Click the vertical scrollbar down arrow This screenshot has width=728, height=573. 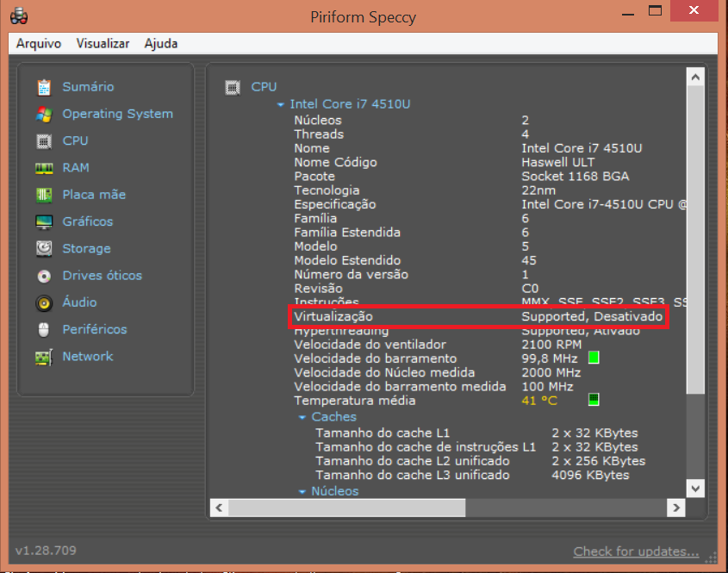pyautogui.click(x=695, y=489)
